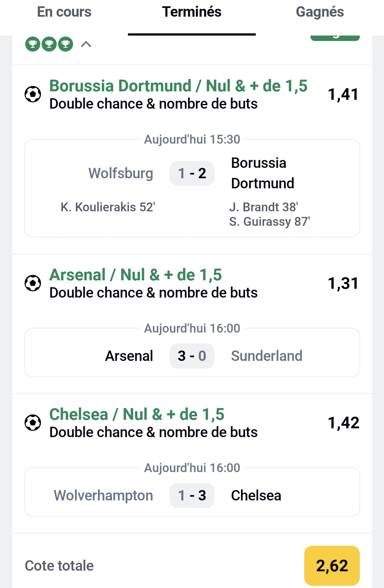Click the yellow 2,62 total odds badge
384x588 pixels.
coord(332,566)
